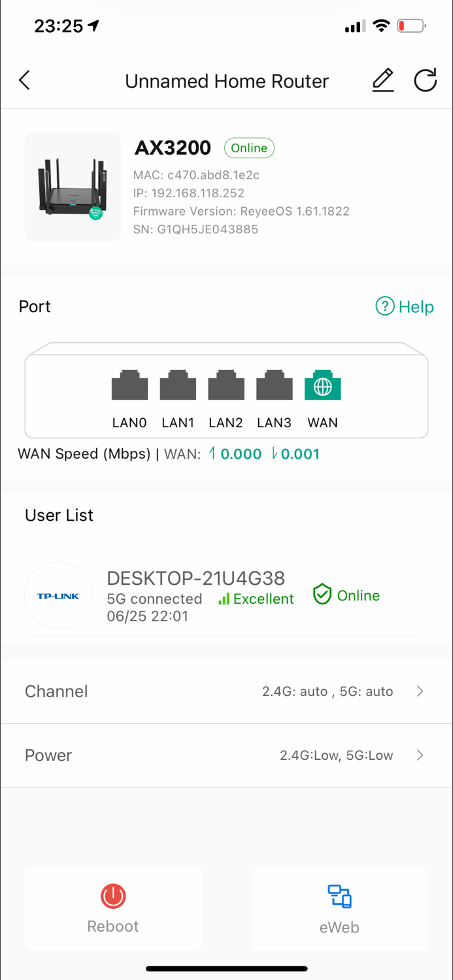453x980 pixels.
Task: Open the User List section
Action: pos(59,515)
